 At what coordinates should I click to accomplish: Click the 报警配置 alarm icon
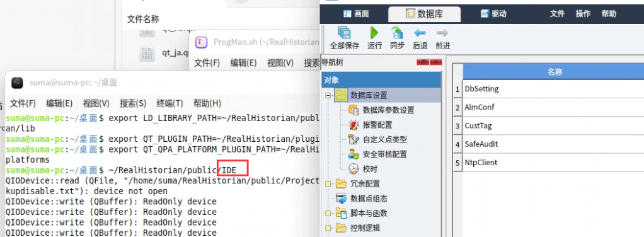pos(354,124)
